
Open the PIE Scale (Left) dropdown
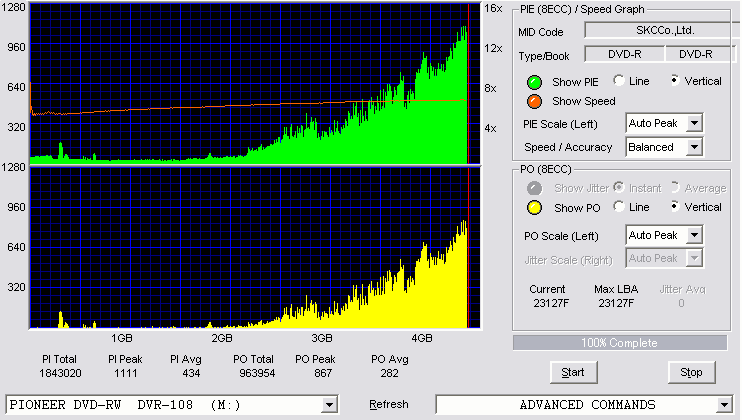[x=694, y=123]
